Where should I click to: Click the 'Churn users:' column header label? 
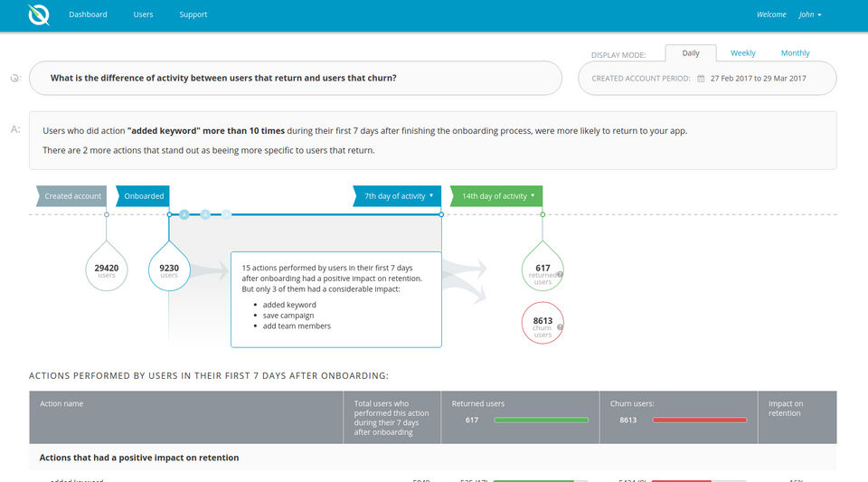[x=632, y=403]
